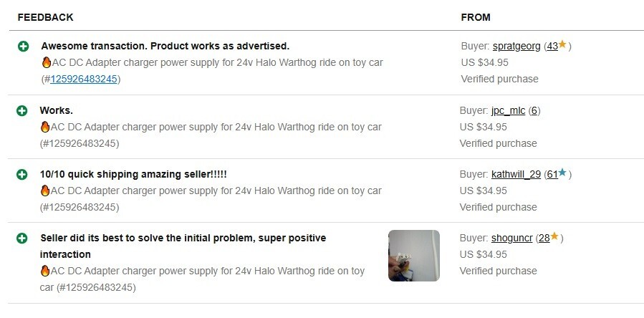The image size is (644, 318).
Task: Visit kathwill_29's buyer profile
Action: click(x=516, y=175)
